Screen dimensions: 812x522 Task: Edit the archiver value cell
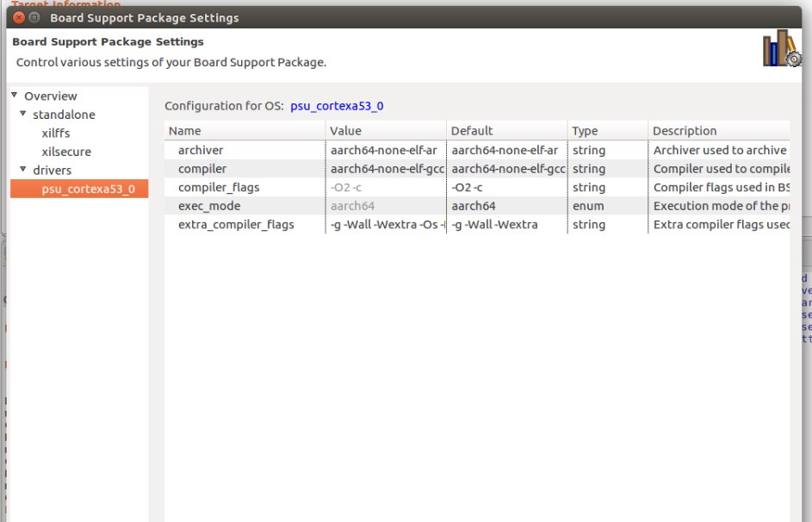pos(386,150)
